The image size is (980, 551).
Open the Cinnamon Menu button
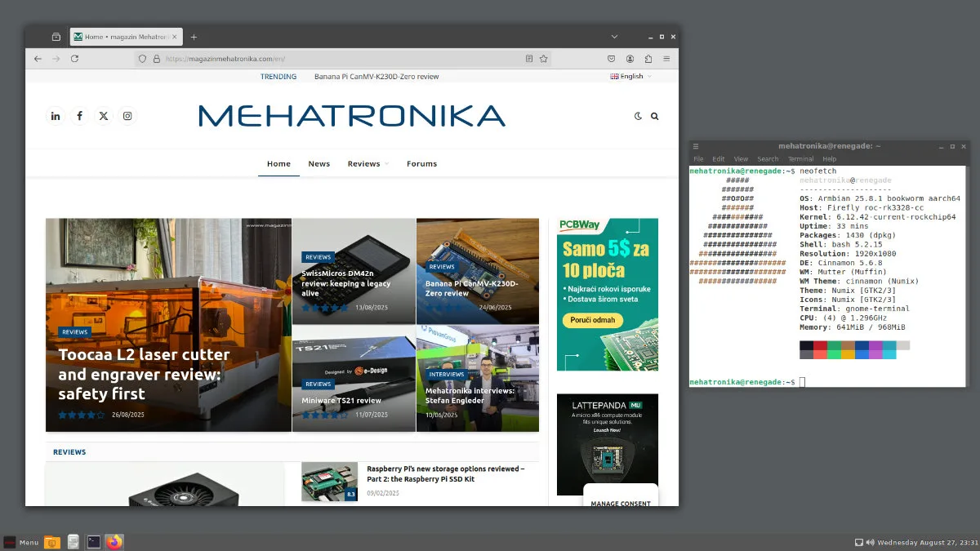pyautogui.click(x=20, y=542)
